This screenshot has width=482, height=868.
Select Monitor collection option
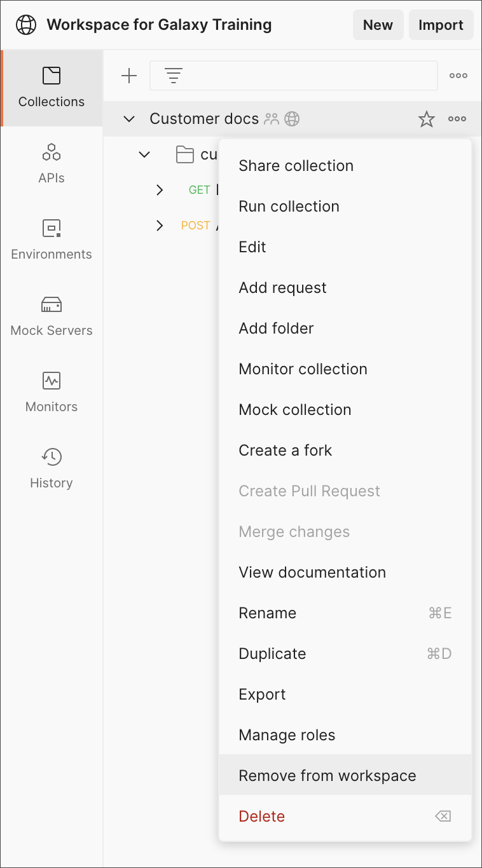(x=345, y=369)
